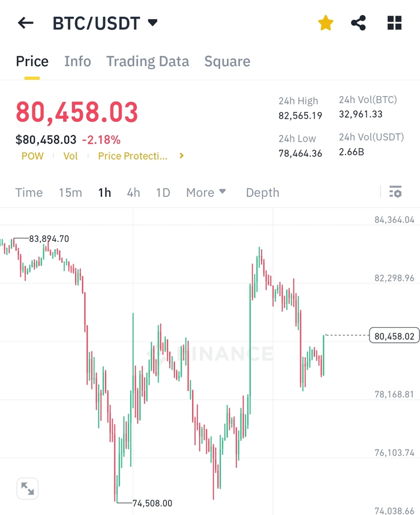Switch to the Info tab
Screen dimensions: 420x515
pos(77,61)
